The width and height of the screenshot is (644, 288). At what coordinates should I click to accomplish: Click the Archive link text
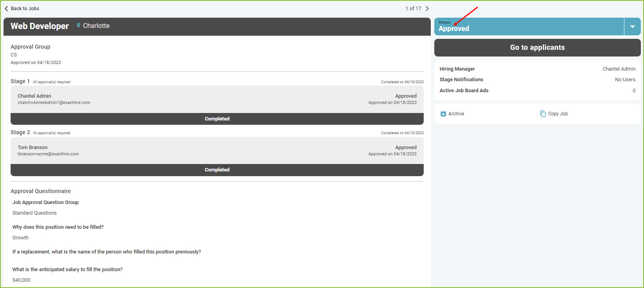pos(456,114)
